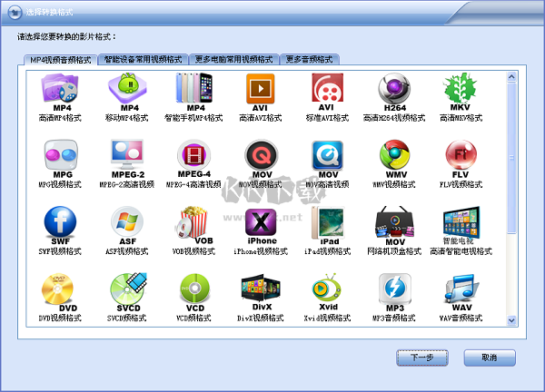Switch to the 更多音频格式 tab
The image size is (545, 392).
(x=310, y=59)
